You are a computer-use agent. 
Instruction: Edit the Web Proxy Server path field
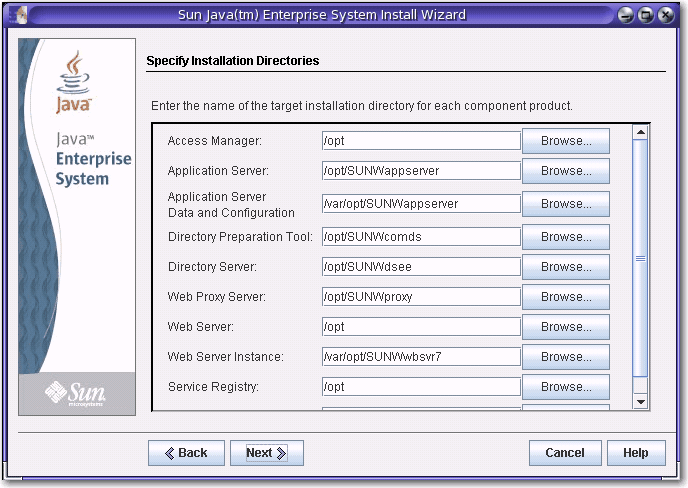click(421, 297)
